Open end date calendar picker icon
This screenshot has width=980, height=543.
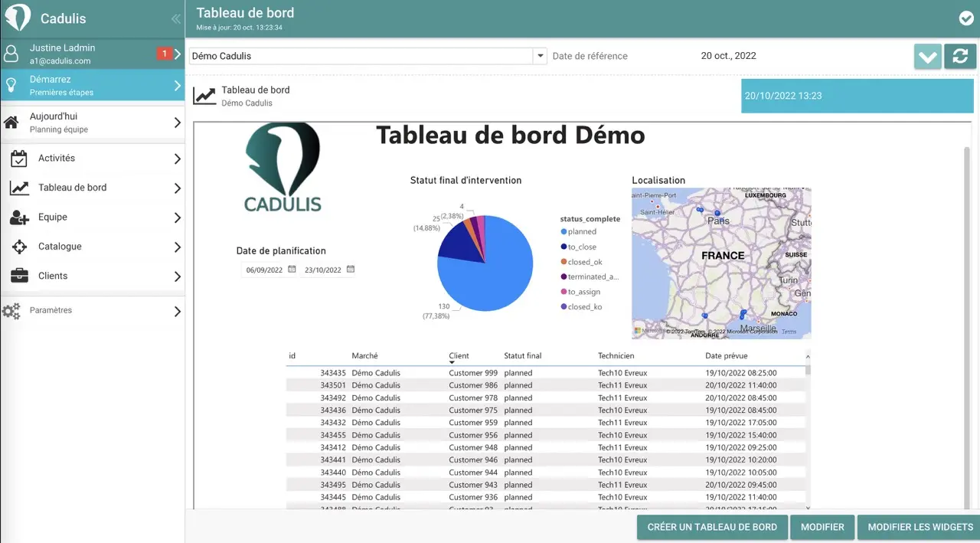pos(350,270)
